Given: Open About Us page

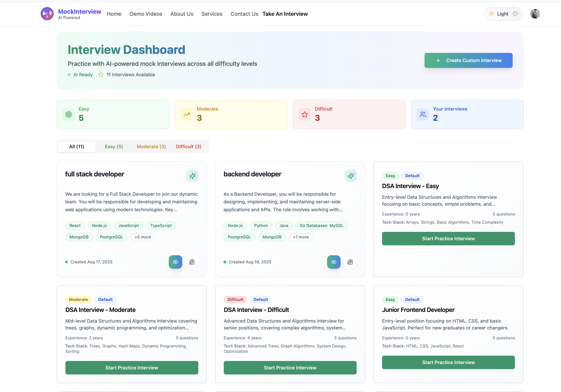Looking at the screenshot, I should click(x=182, y=14).
